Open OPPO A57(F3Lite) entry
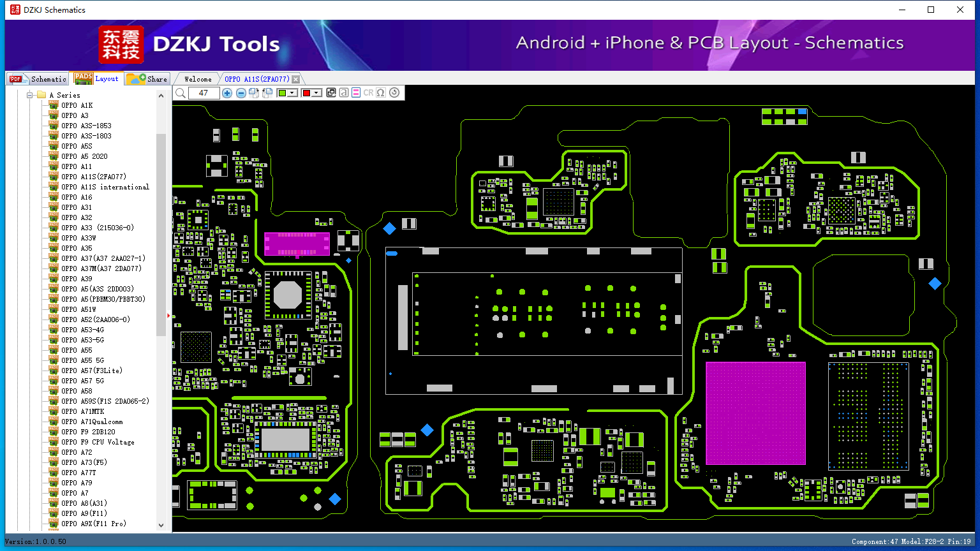Screen dimensions: 980x551 (92, 371)
